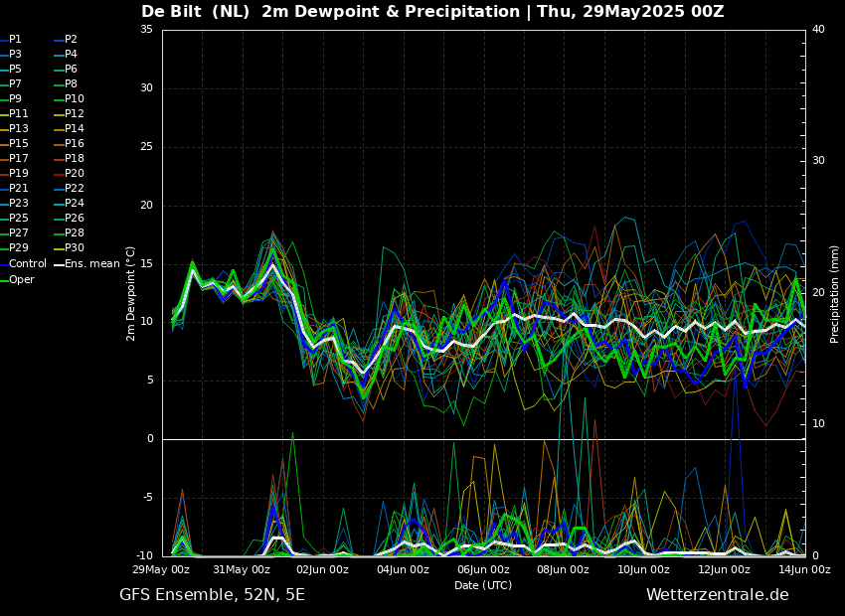This screenshot has width=845, height=616.
Task: Select the P24 legend entry
Action: click(x=69, y=203)
